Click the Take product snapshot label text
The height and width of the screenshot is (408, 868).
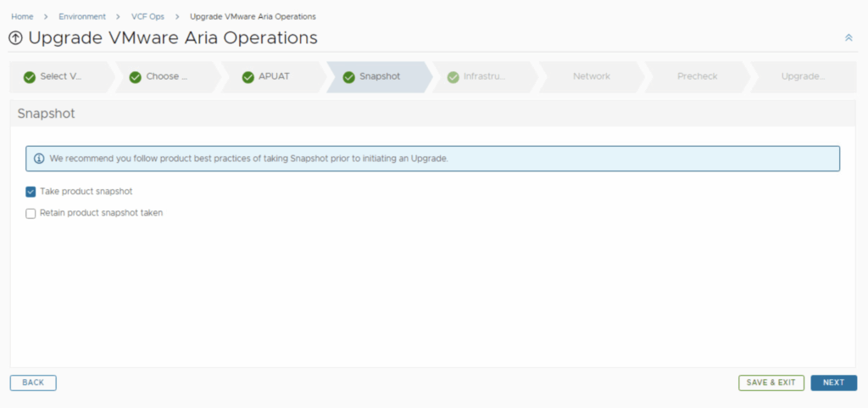pos(86,192)
